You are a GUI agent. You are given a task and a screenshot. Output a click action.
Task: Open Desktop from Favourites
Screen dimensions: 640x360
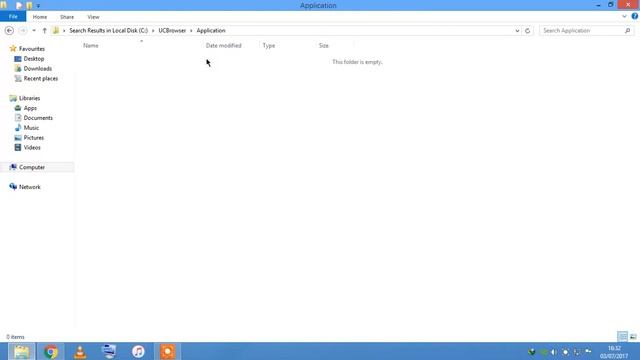tap(33, 59)
